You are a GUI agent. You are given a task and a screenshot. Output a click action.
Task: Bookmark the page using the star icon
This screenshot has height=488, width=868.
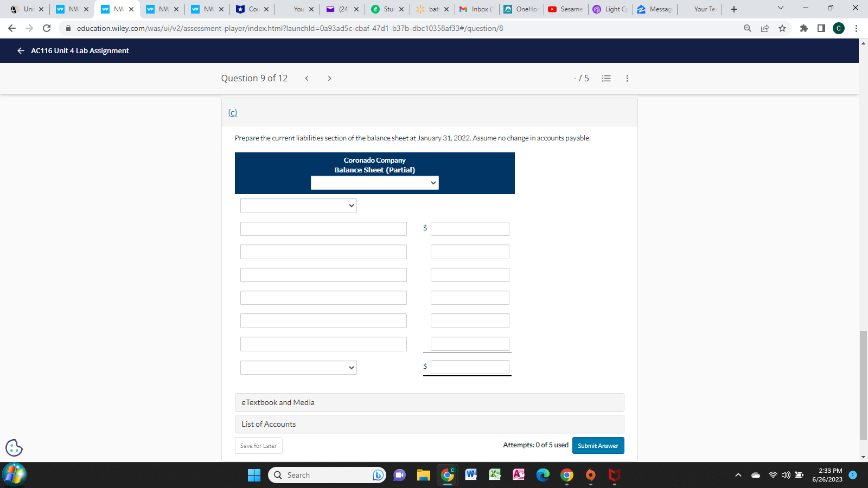pos(783,28)
